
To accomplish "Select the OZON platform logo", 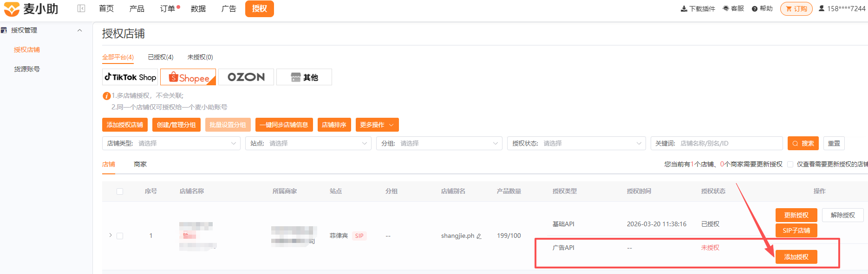I will pyautogui.click(x=246, y=77).
